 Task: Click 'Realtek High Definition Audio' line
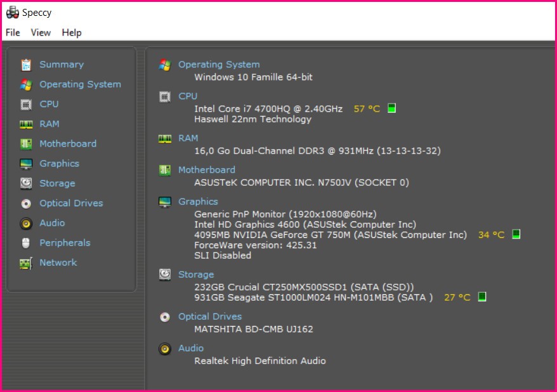[x=259, y=361]
